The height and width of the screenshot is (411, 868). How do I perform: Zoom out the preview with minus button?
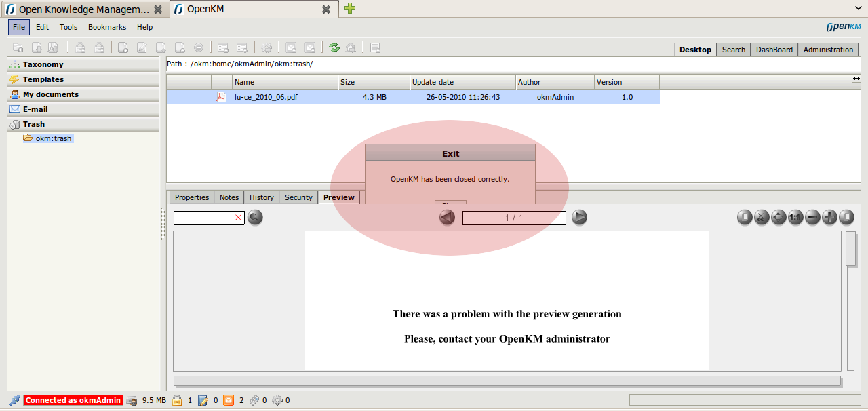pyautogui.click(x=812, y=217)
